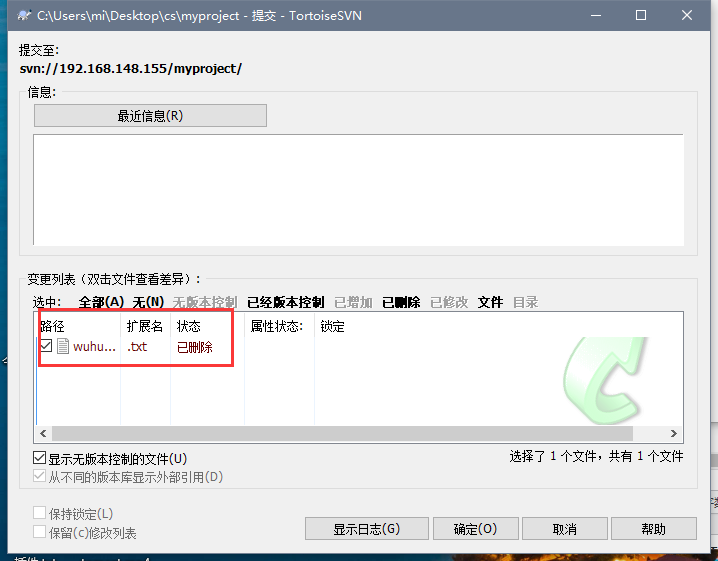This screenshot has width=718, height=561.
Task: Close the TortoiseSVN commit window
Action: point(687,16)
